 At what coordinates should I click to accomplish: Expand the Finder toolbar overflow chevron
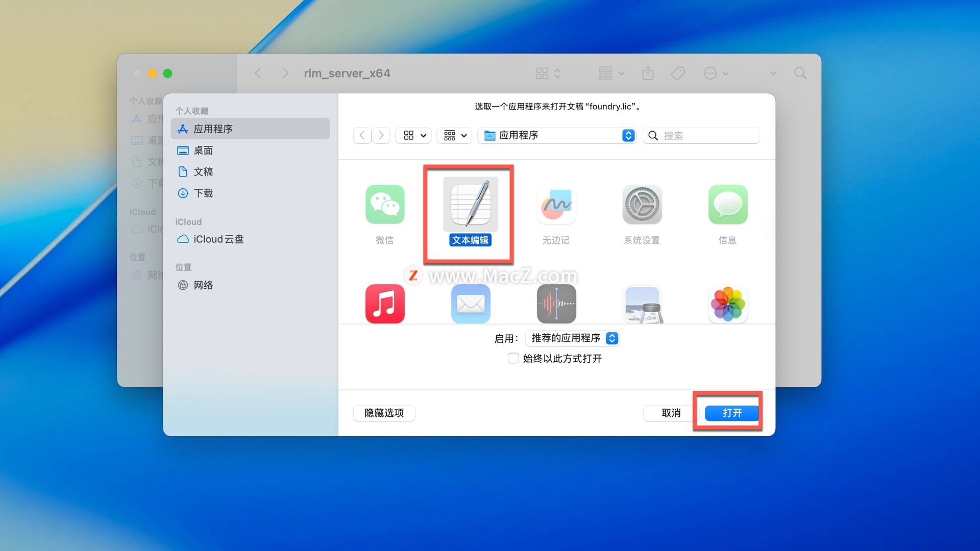(773, 73)
